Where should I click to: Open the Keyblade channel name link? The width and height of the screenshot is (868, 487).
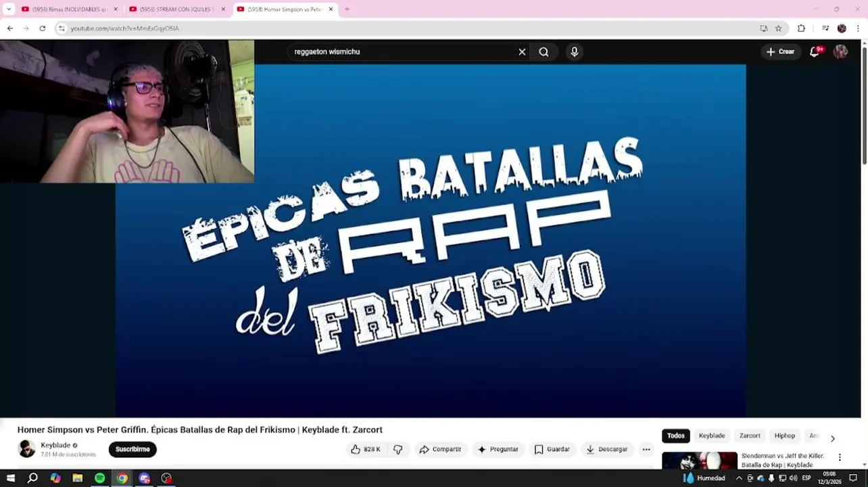pos(55,445)
